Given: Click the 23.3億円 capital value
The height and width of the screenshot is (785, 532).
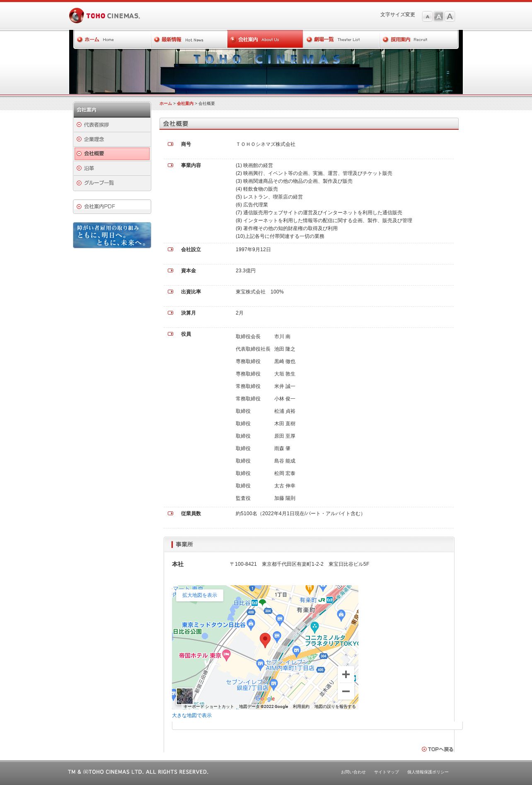Looking at the screenshot, I should [x=246, y=271].
